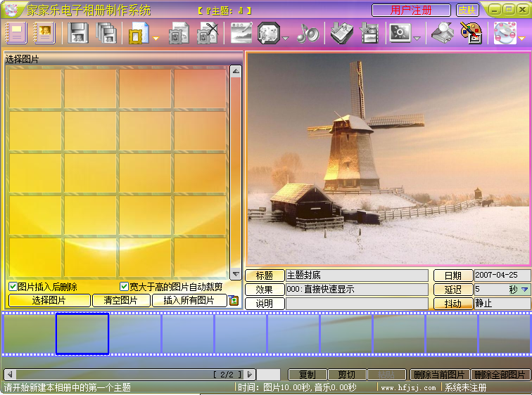Click the printer icon in toolbar

pos(441,33)
